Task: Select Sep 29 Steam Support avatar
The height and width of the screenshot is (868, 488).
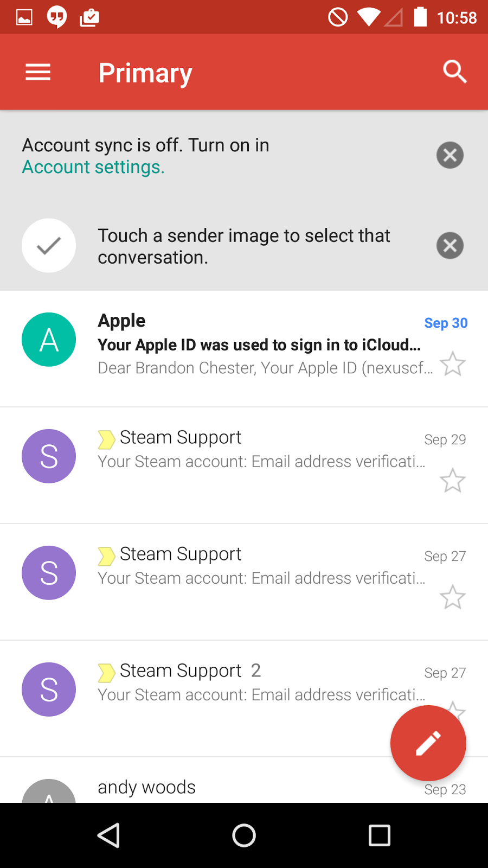Action: (x=49, y=456)
